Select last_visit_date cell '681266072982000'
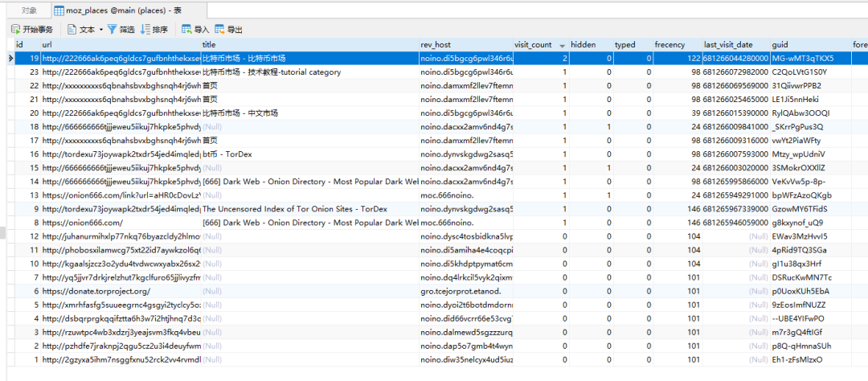This screenshot has width=868, height=381. 735,72
